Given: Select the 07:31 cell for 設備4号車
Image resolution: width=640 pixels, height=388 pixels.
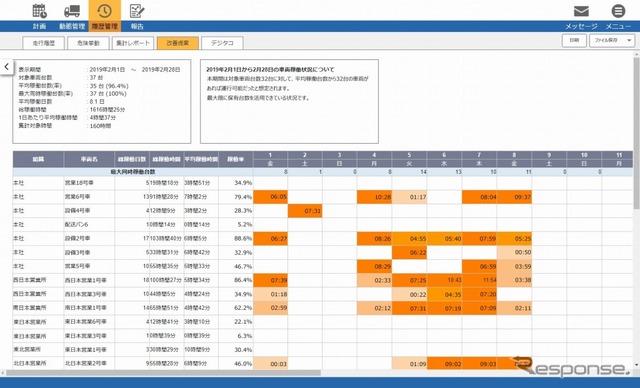Looking at the screenshot, I should (x=305, y=211).
